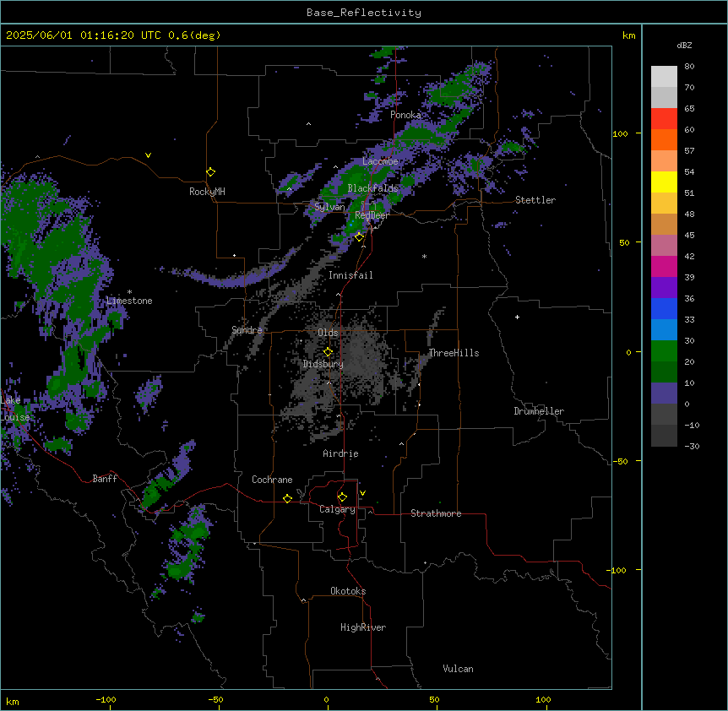Click the yellow V marker northwest of RockyMH

pos(148,155)
